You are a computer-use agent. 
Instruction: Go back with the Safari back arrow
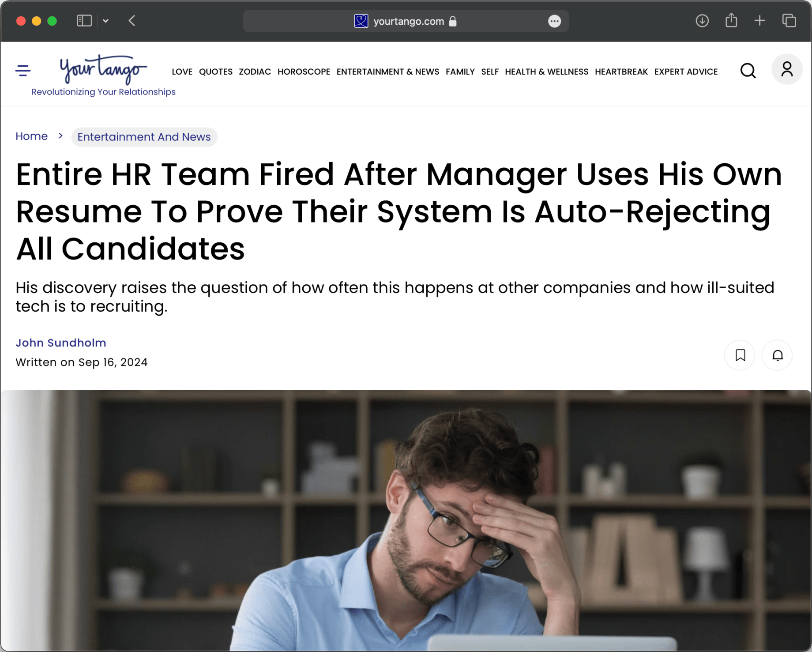[x=132, y=21]
